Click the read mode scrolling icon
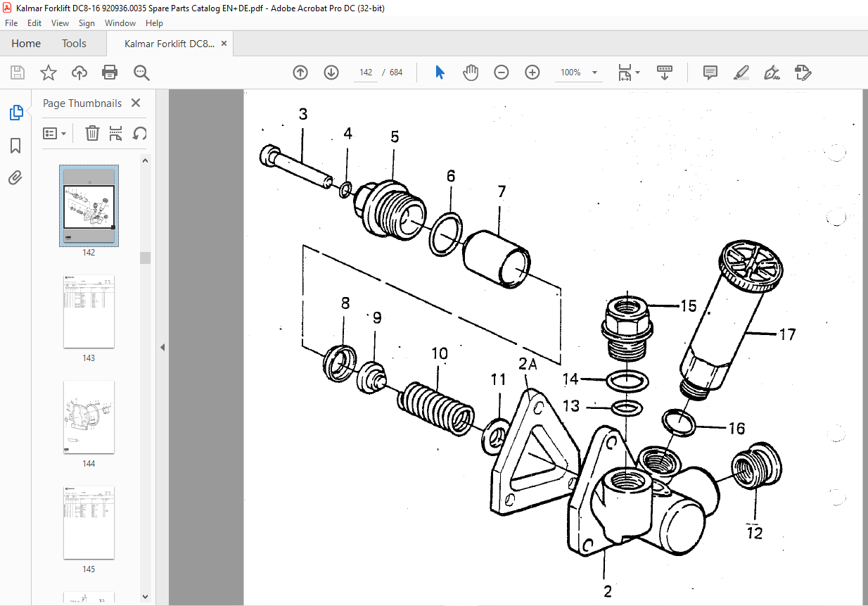 click(665, 72)
